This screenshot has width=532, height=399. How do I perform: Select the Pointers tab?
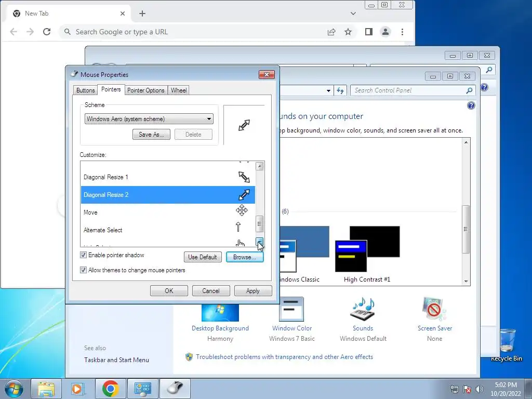111,89
